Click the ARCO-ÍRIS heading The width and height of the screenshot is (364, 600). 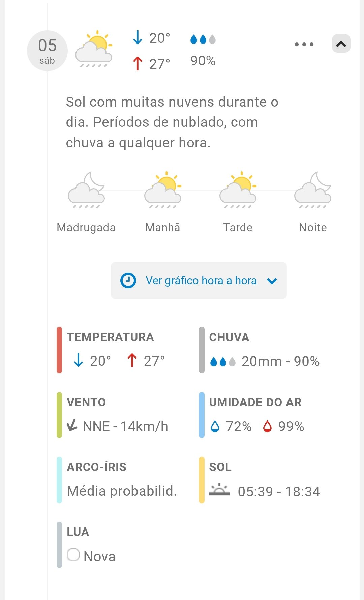pyautogui.click(x=97, y=467)
